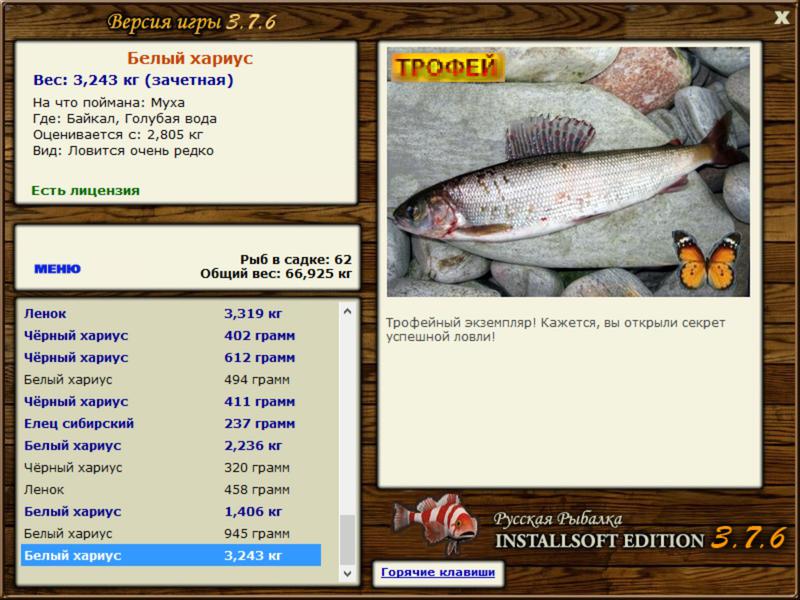Select the Белый хариус 945 грамм row
The image size is (800, 600).
tap(171, 533)
